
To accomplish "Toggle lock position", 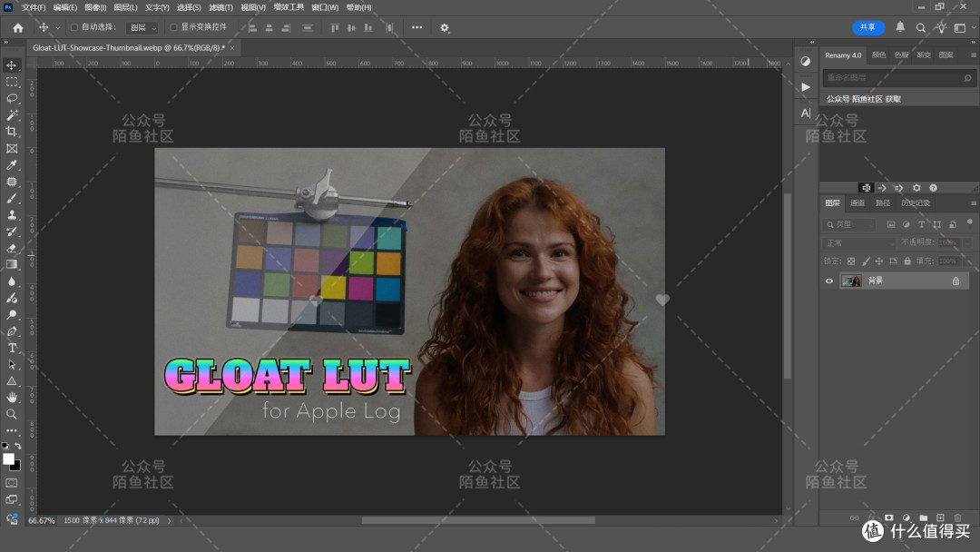I will (879, 261).
